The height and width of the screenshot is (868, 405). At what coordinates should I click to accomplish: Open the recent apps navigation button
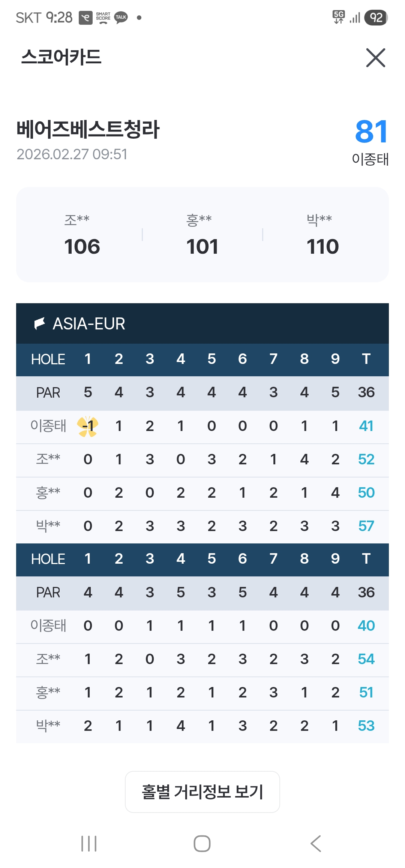89,843
